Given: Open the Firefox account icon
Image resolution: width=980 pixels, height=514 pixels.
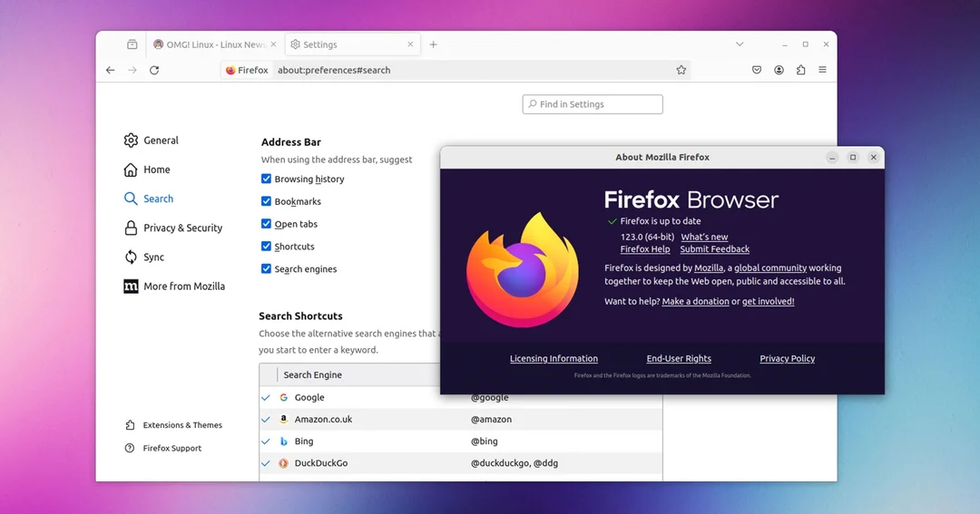Looking at the screenshot, I should 779,70.
